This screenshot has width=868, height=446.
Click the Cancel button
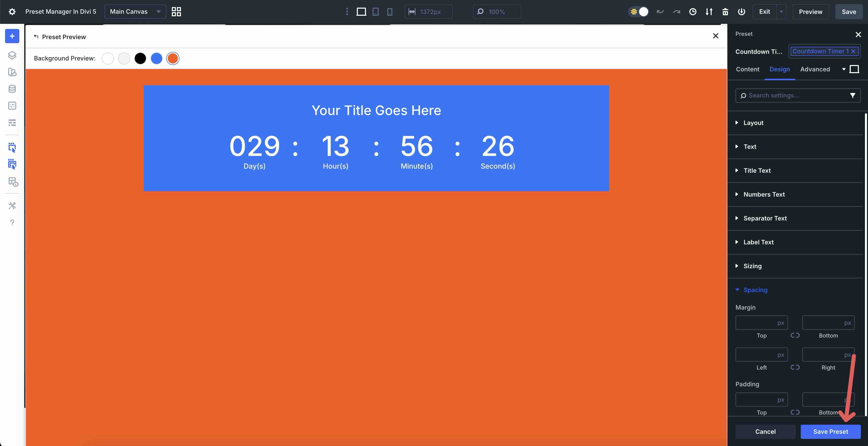click(765, 432)
